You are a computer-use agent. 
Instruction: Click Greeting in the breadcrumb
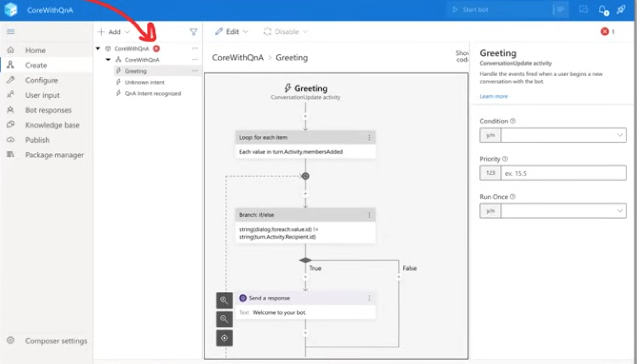pyautogui.click(x=292, y=58)
